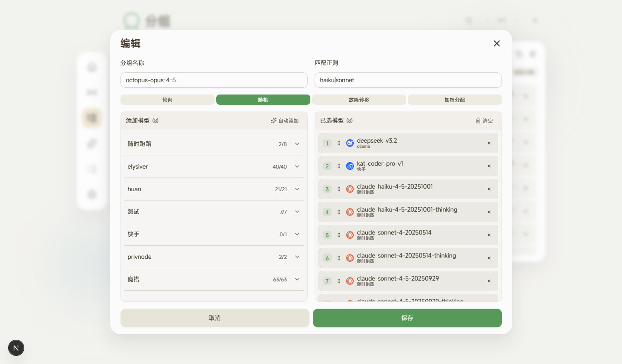Click the 保存 save button
The height and width of the screenshot is (364, 622).
pos(407,318)
